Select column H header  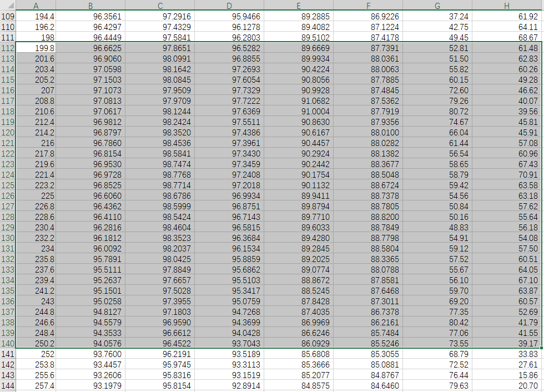506,5
